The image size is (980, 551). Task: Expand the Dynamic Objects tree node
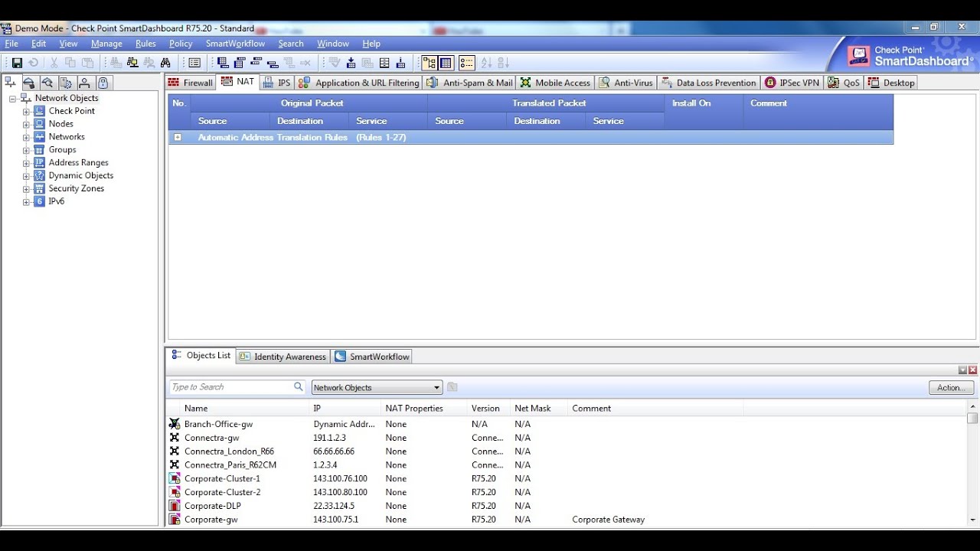coord(26,176)
